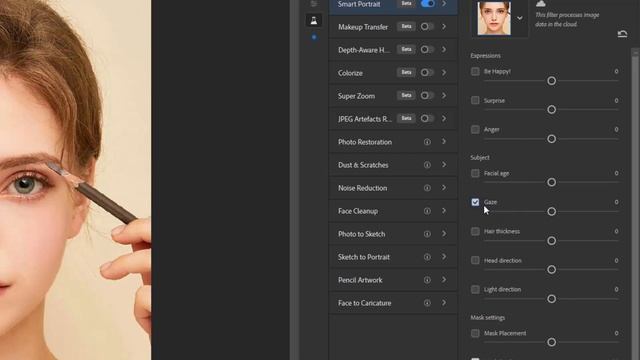
Task: Expand the Super Zoom chevron arrow
Action: (x=444, y=96)
